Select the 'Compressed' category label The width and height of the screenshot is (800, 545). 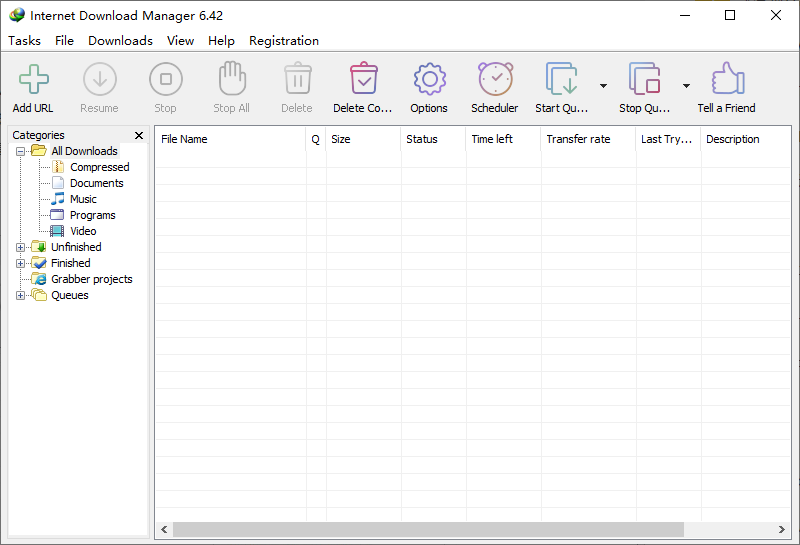99,167
